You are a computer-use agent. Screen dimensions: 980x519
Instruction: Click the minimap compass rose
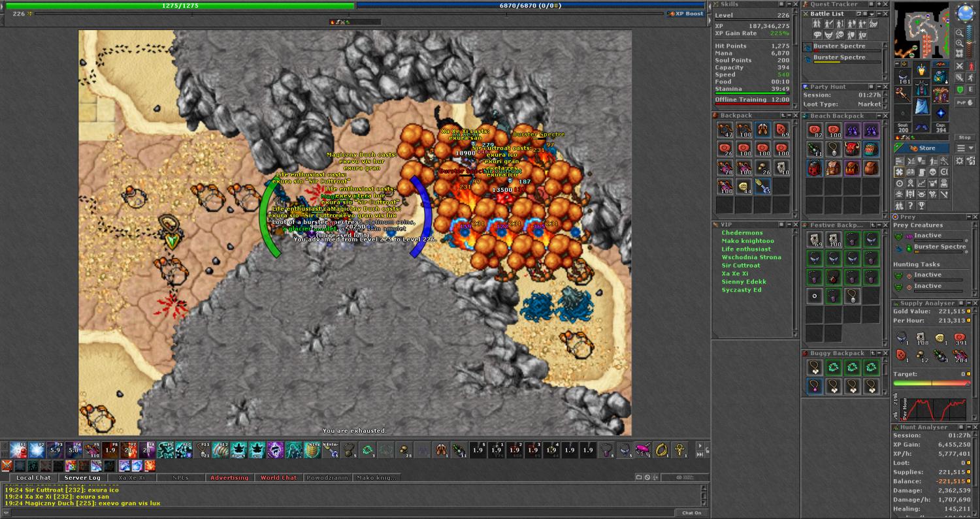(x=965, y=12)
